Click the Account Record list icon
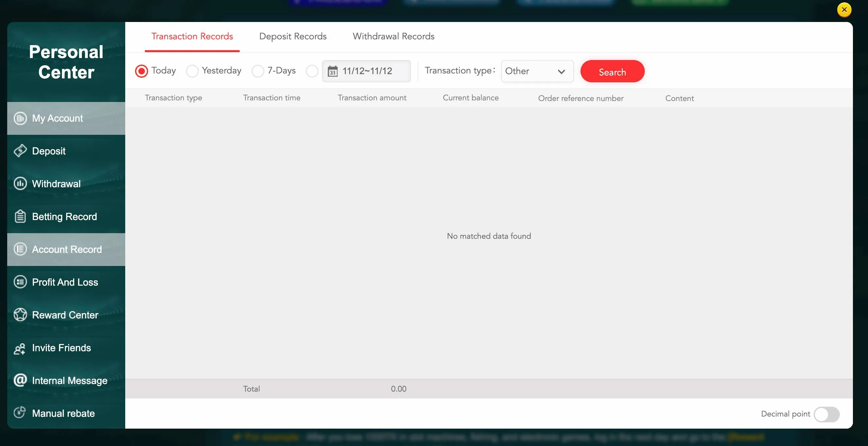Viewport: 868px width, 446px height. tap(20, 249)
